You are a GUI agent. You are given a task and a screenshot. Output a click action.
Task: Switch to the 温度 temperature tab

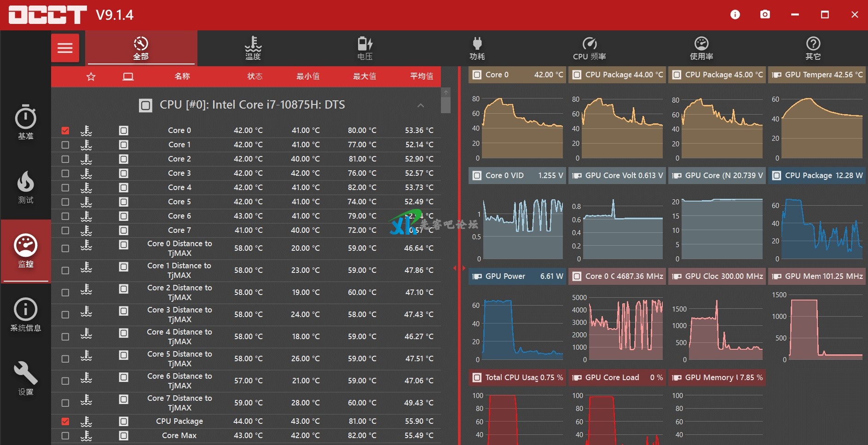click(x=253, y=48)
